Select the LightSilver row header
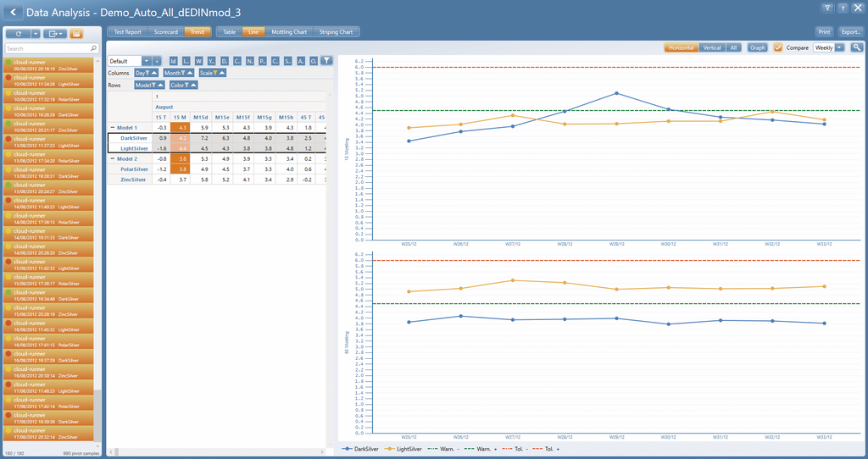 pos(134,149)
